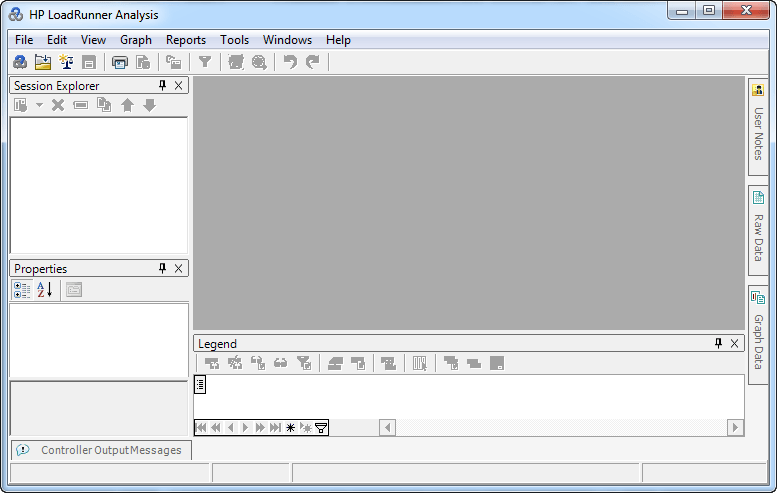Image resolution: width=777 pixels, height=493 pixels.
Task: Click the New Session toolbar icon
Action: [x=20, y=63]
